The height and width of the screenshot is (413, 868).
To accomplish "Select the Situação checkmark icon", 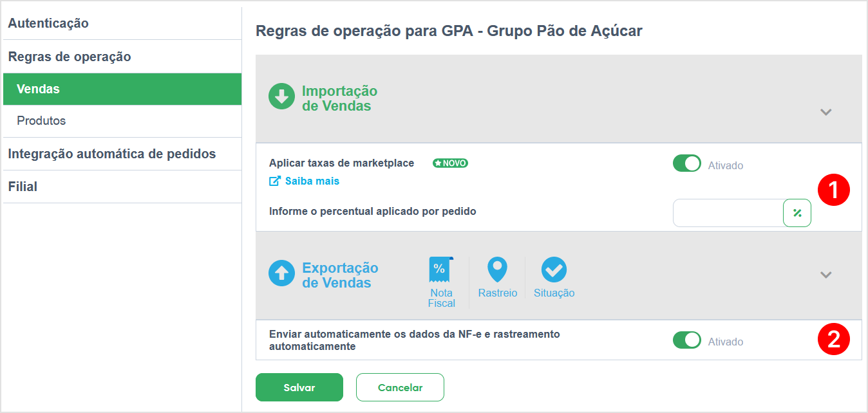I will coord(554,270).
